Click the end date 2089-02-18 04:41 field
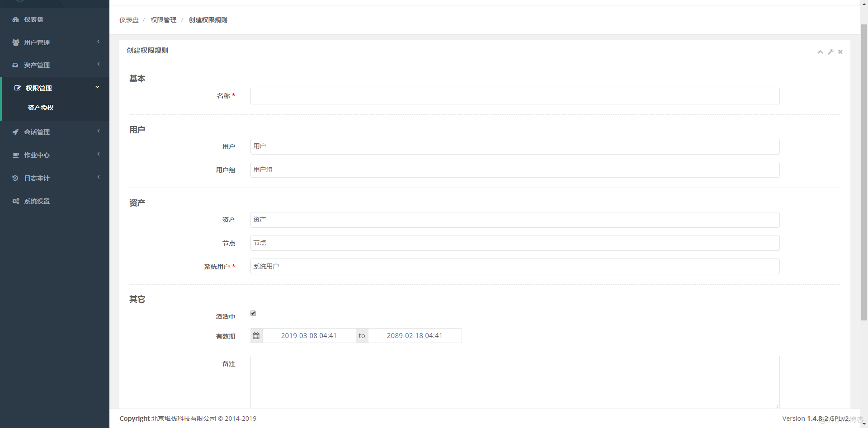 (x=415, y=336)
